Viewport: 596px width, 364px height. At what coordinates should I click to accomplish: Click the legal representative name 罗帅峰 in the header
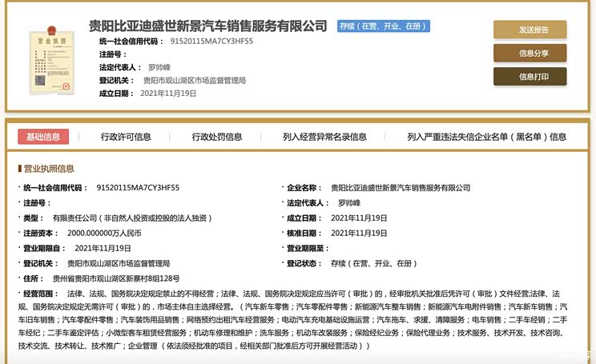(159, 67)
